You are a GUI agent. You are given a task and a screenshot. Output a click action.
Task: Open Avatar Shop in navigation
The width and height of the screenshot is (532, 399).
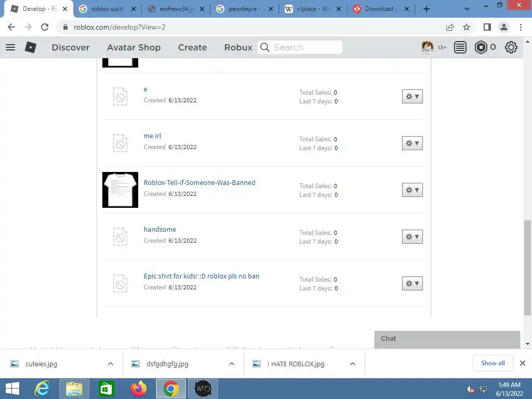pos(134,47)
